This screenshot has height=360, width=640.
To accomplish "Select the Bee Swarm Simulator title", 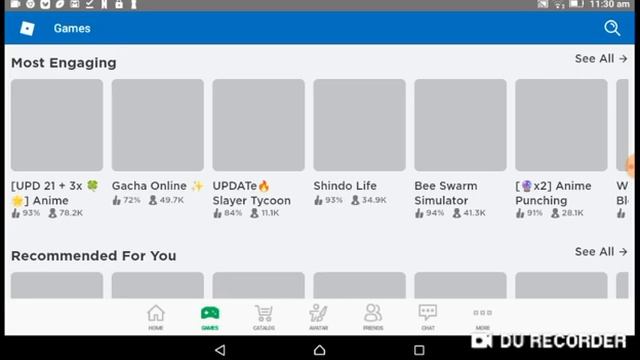I will click(x=446, y=193).
